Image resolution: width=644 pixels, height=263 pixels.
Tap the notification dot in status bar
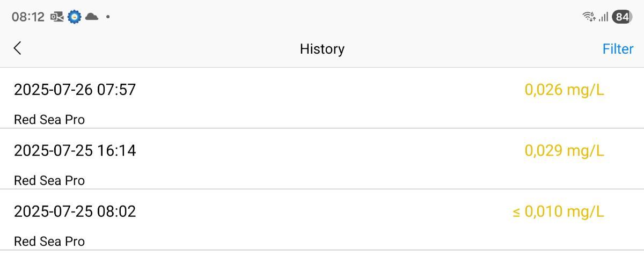pos(108,17)
